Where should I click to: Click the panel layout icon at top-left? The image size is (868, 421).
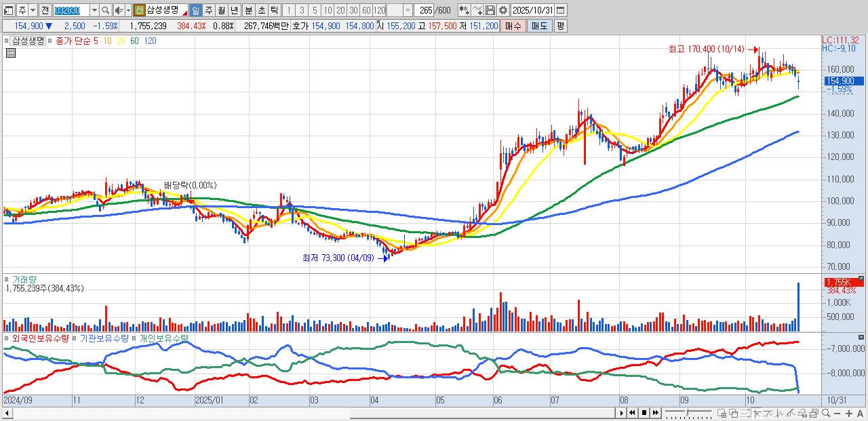coord(8,10)
